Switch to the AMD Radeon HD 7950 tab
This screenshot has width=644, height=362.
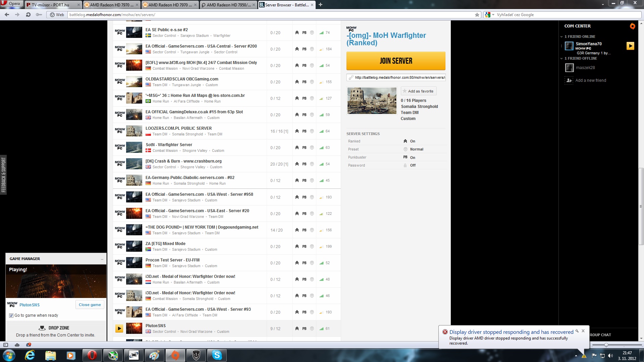[228, 5]
